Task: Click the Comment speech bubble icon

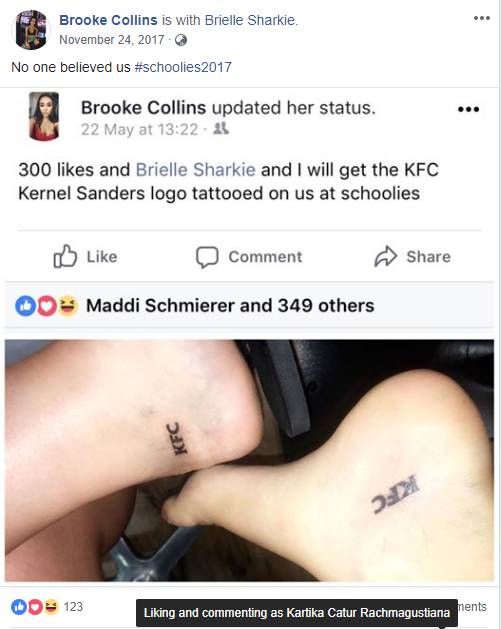Action: 207,257
